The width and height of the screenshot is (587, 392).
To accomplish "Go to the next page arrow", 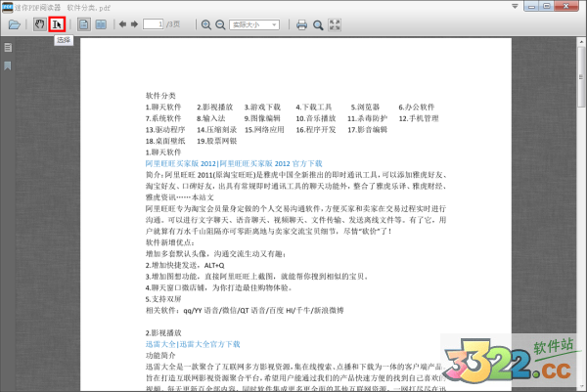I will pyautogui.click(x=134, y=24).
